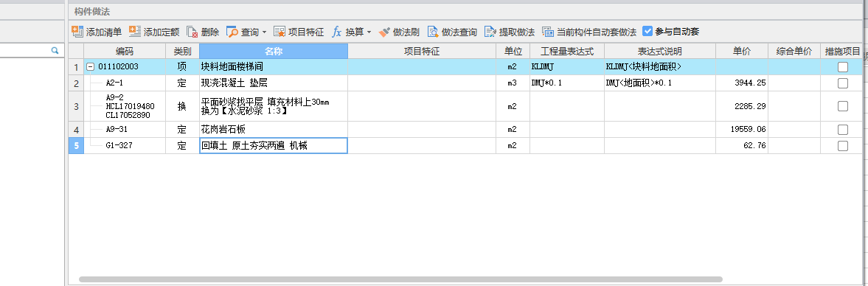This screenshot has height=286, width=868.
Task: Click 项目特征 cell of row G1-327
Action: point(422,145)
